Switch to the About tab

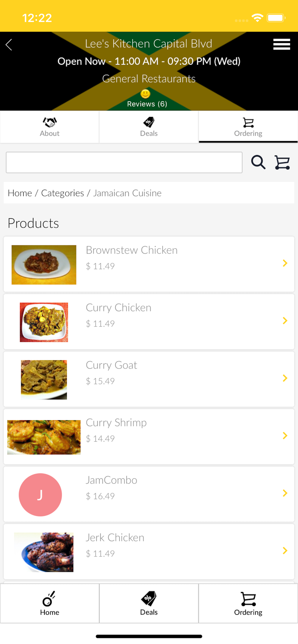(50, 127)
